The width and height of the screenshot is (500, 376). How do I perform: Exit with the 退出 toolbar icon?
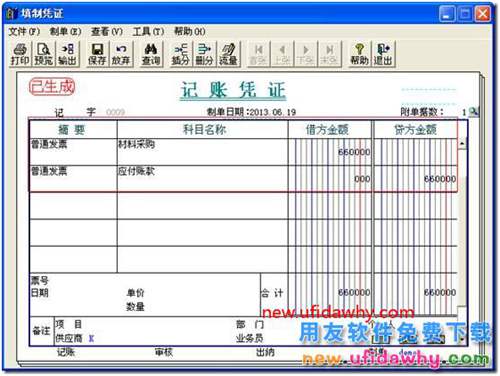pos(383,54)
